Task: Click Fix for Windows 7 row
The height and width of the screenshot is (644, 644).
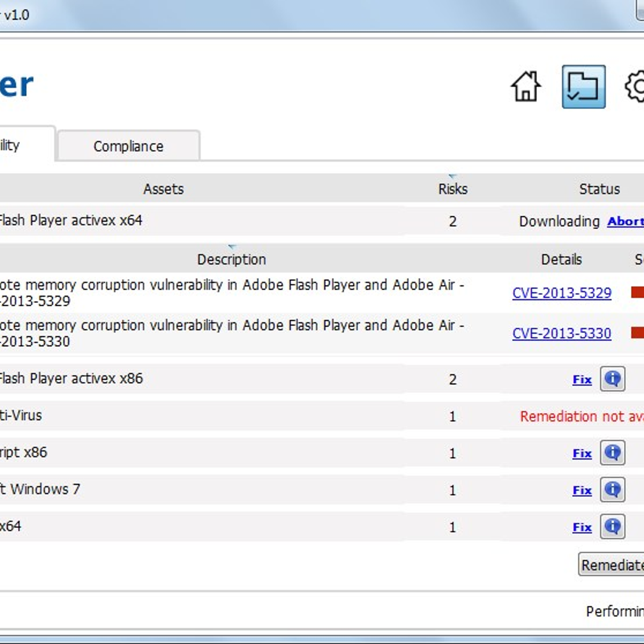Action: (x=582, y=491)
